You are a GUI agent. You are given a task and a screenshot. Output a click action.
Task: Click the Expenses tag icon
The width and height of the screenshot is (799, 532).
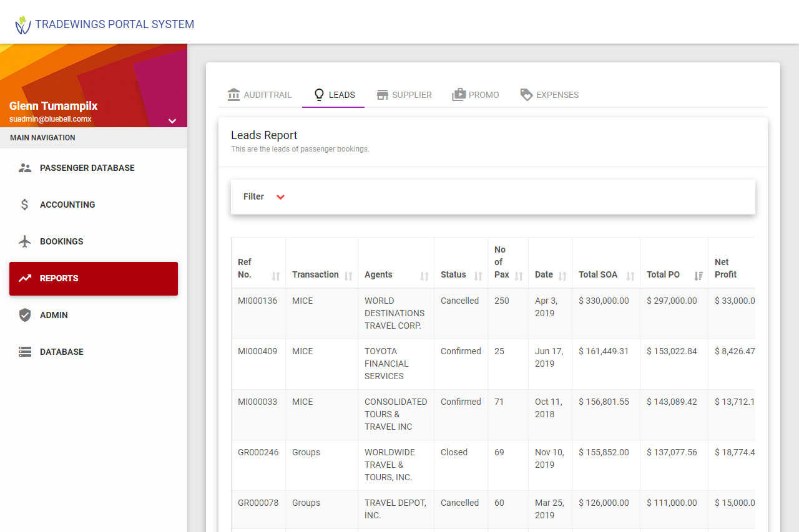pos(527,95)
